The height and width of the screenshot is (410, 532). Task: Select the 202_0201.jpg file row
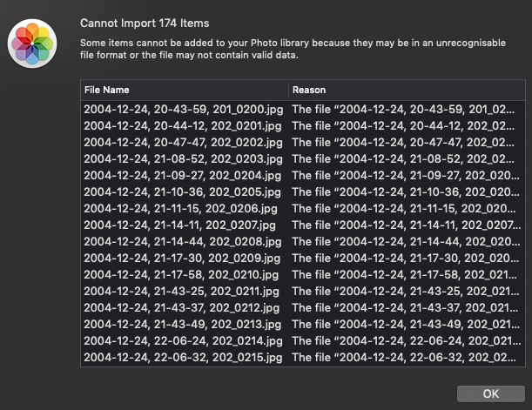click(182, 125)
